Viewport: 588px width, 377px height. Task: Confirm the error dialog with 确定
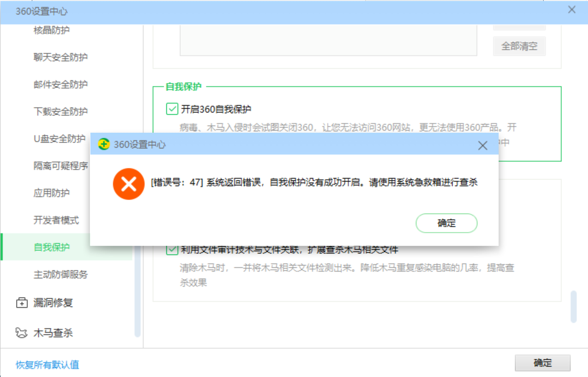coord(446,223)
